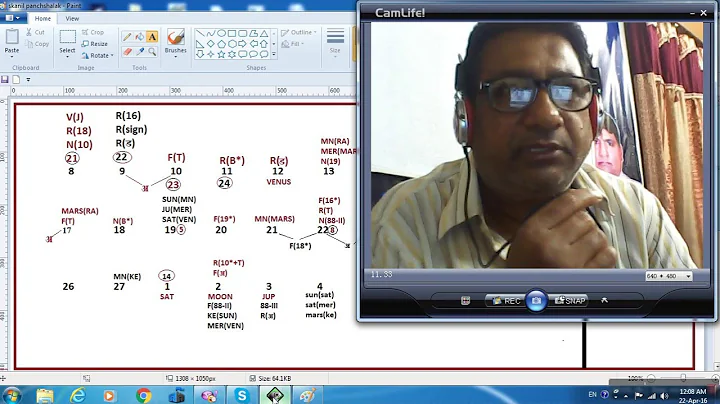Open the shape Outline dropdown
The image size is (720, 404).
299,32
